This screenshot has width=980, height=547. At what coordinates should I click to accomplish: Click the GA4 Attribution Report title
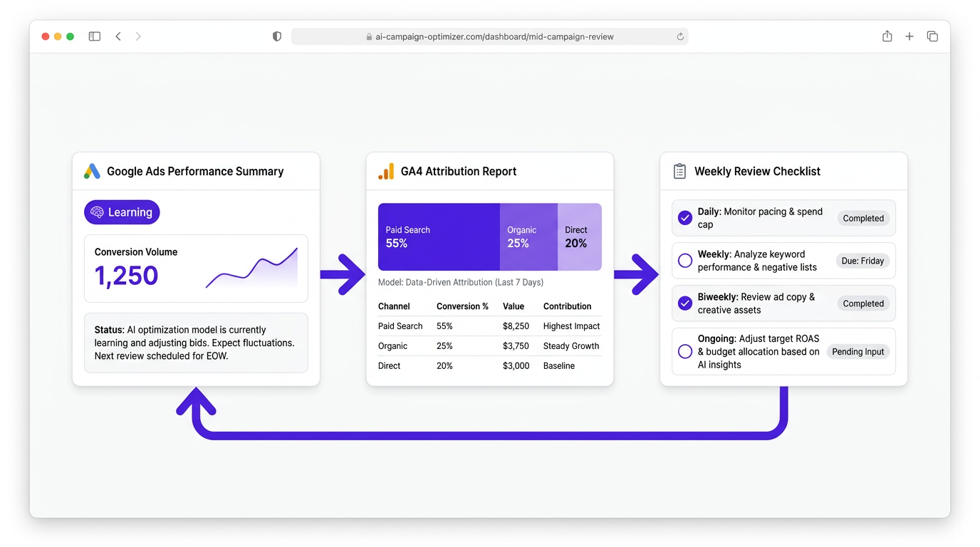pos(459,172)
